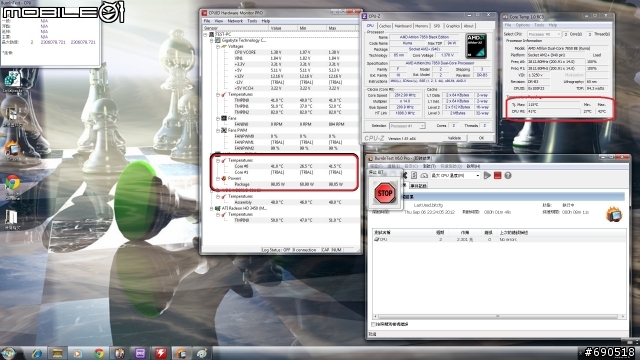Open View menu in Hardware Monitor PRO

coord(219,21)
